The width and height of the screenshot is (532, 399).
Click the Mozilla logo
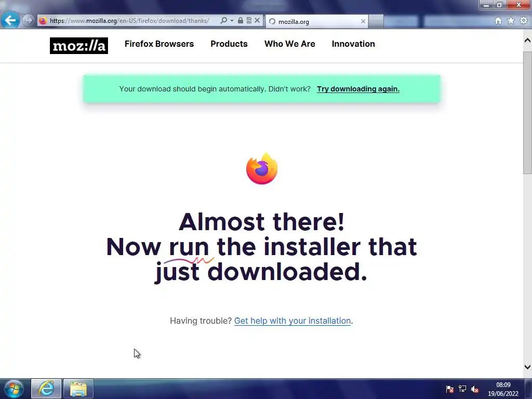[79, 46]
